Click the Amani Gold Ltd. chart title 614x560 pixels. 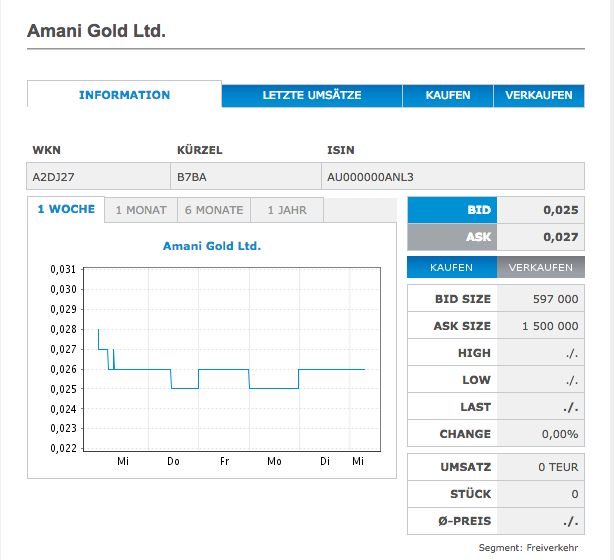[211, 245]
